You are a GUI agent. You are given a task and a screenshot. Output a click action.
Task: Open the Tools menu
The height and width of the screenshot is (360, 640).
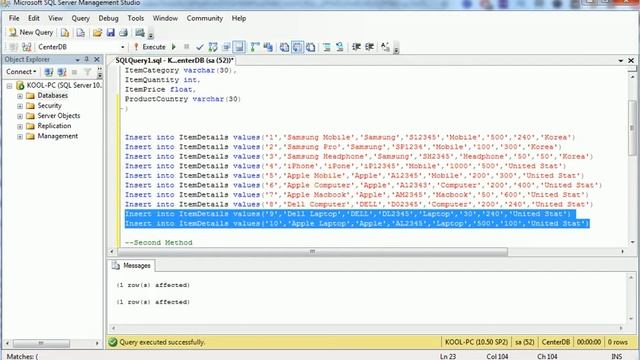[136, 18]
